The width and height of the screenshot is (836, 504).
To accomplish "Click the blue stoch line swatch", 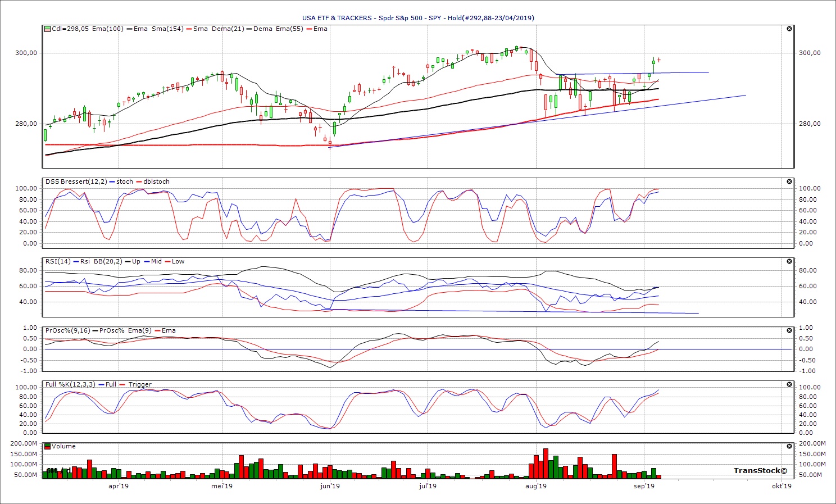I will click(112, 181).
